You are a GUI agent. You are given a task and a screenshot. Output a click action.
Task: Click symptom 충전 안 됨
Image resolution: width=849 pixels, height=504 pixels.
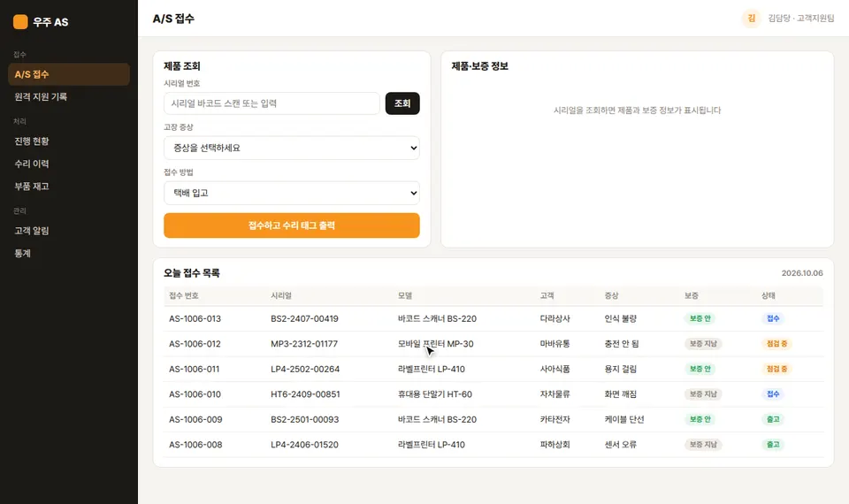(622, 344)
